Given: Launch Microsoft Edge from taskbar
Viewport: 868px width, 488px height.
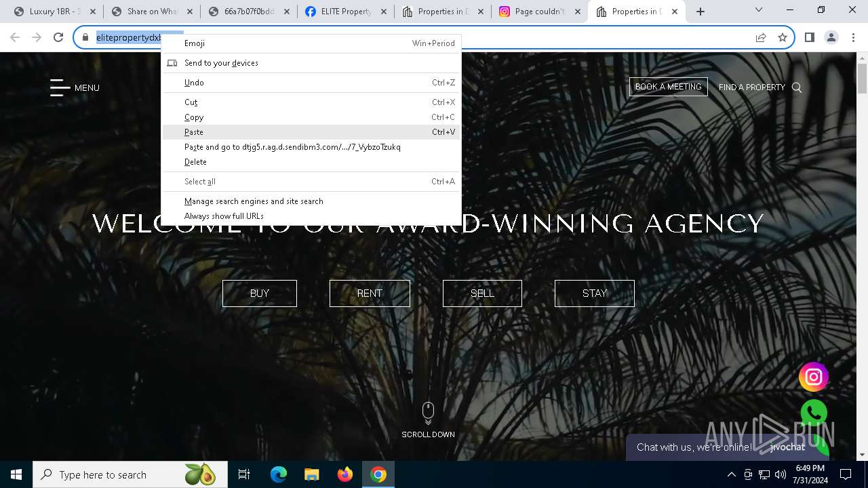Looking at the screenshot, I should click(279, 474).
